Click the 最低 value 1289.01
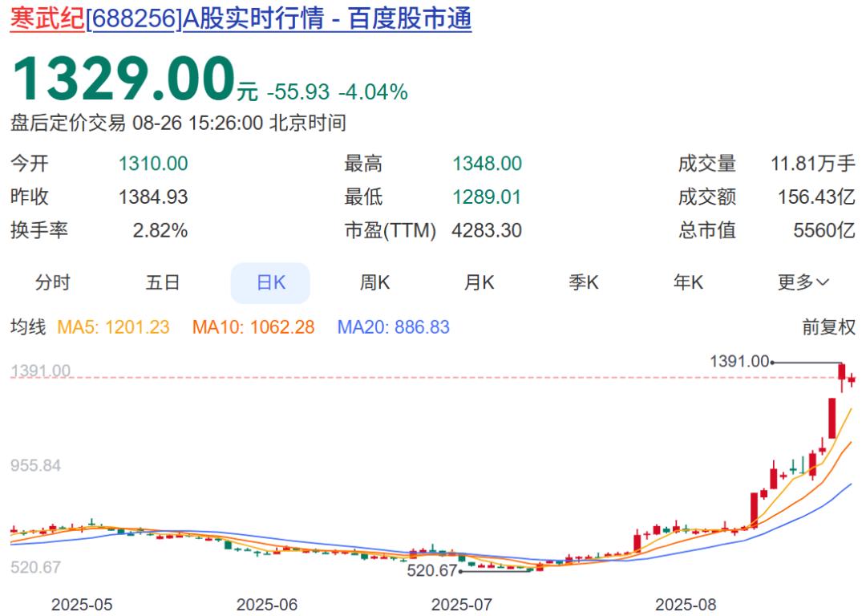Image resolution: width=866 pixels, height=616 pixels. tap(488, 197)
